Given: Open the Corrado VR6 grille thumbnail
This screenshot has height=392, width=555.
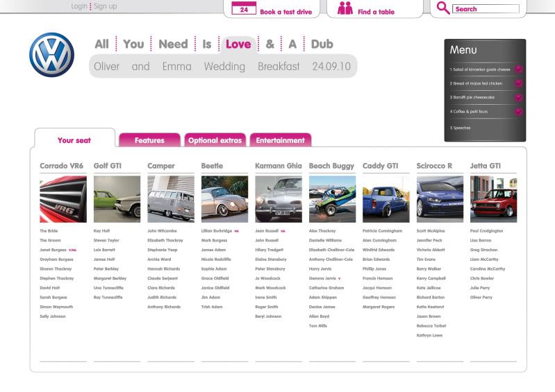Looking at the screenshot, I should [63, 199].
